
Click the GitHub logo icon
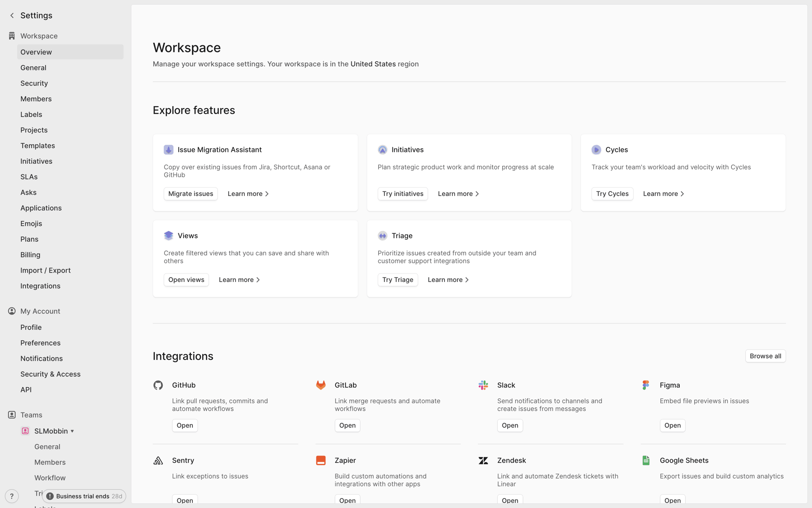(x=158, y=385)
